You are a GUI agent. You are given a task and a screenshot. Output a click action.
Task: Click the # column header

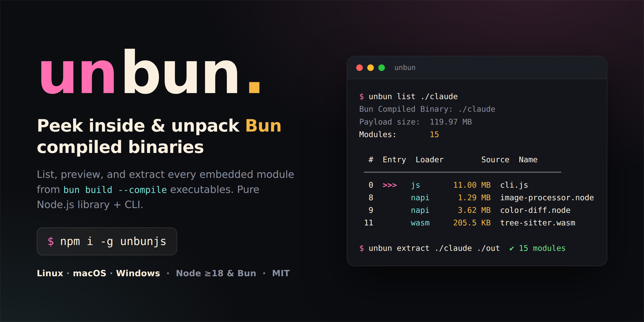click(x=371, y=160)
